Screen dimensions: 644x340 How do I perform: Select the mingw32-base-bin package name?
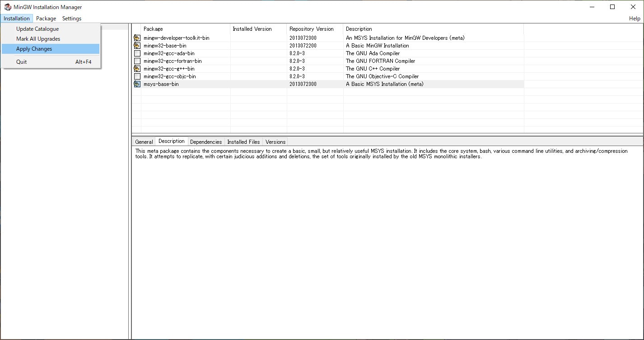165,46
